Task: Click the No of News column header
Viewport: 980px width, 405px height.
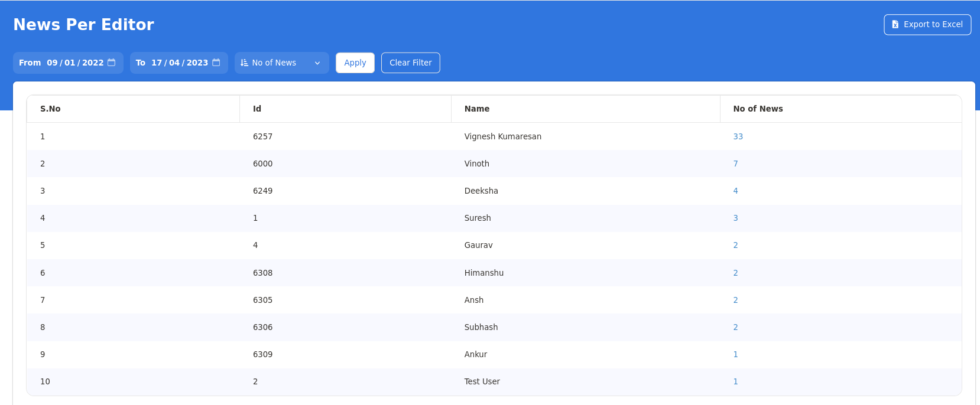Action: pos(758,109)
